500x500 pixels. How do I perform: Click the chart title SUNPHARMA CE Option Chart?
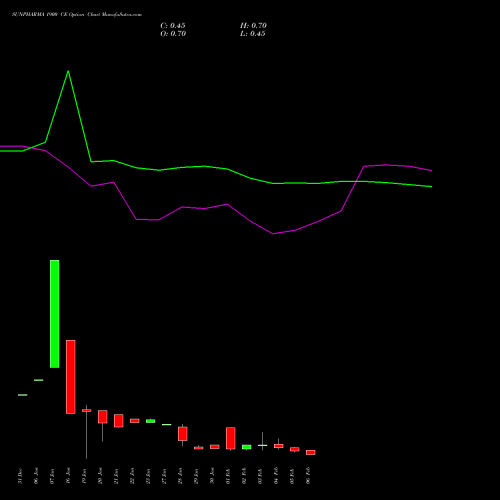pyautogui.click(x=77, y=15)
